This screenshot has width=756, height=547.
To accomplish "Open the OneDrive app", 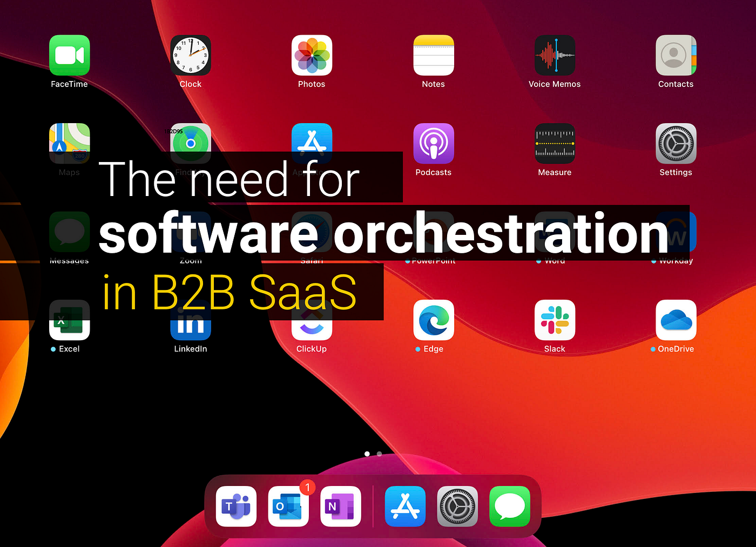I will [x=676, y=320].
